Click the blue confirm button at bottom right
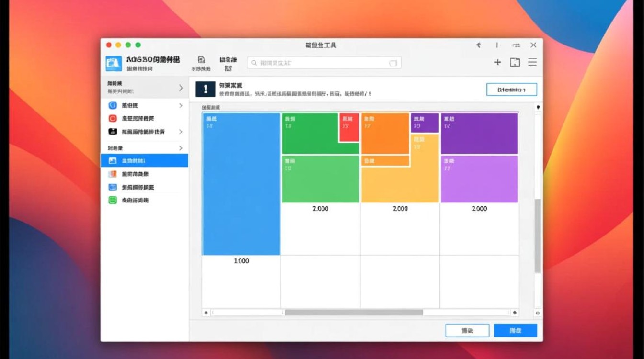The image size is (644, 359). click(515, 330)
